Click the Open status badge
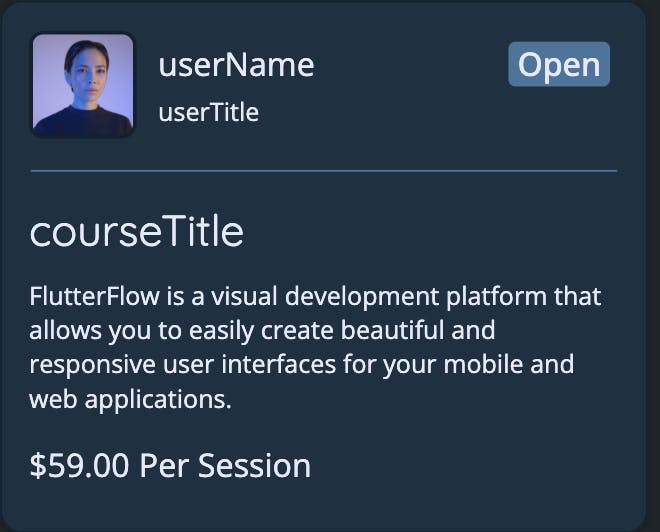660x532 pixels. [559, 64]
